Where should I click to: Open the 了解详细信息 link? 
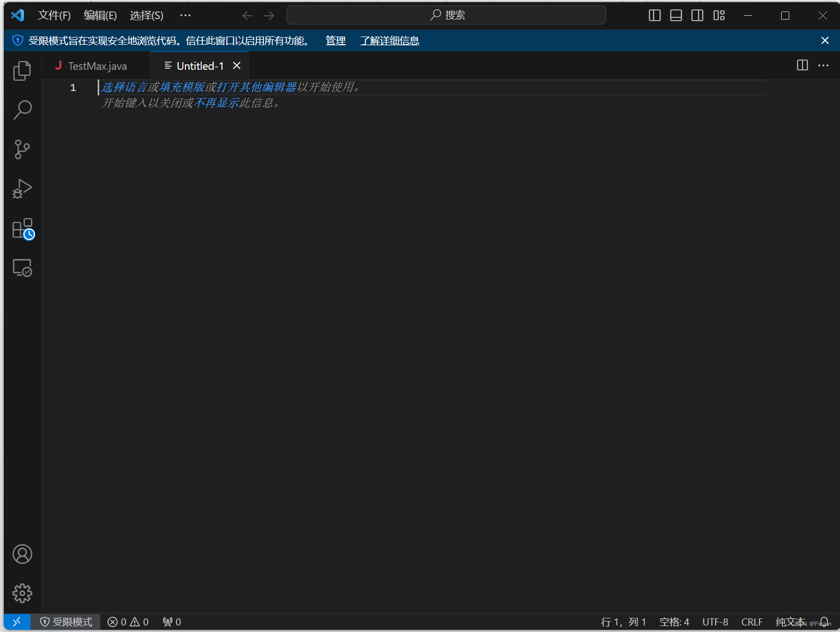[x=389, y=41]
